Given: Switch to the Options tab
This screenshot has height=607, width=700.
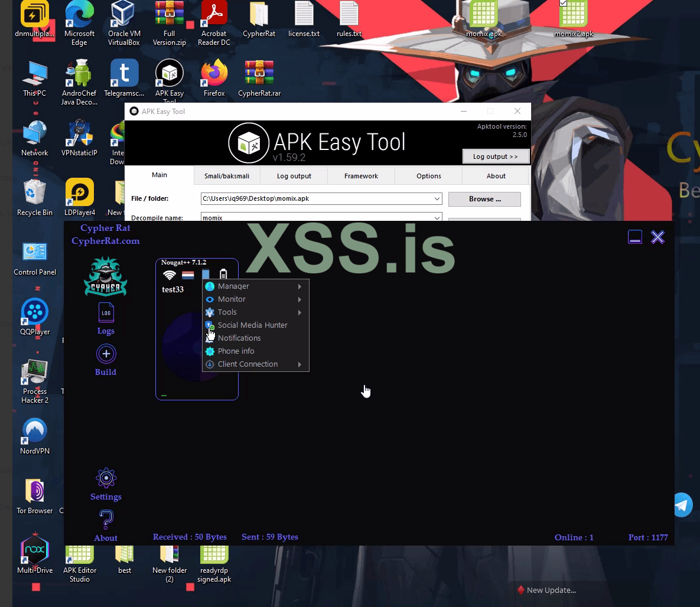Looking at the screenshot, I should [x=428, y=175].
